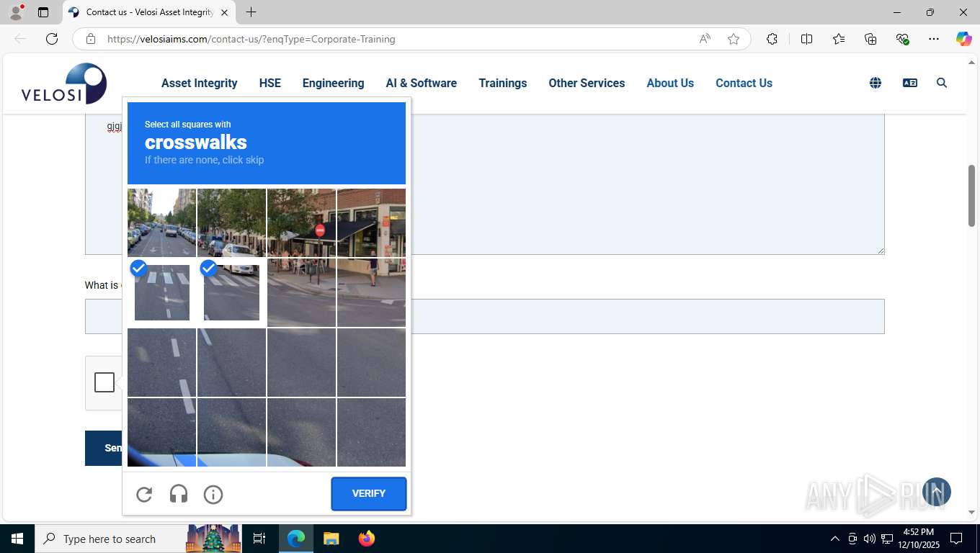The height and width of the screenshot is (553, 980).
Task: Open the site search magnifier
Action: coord(942,83)
